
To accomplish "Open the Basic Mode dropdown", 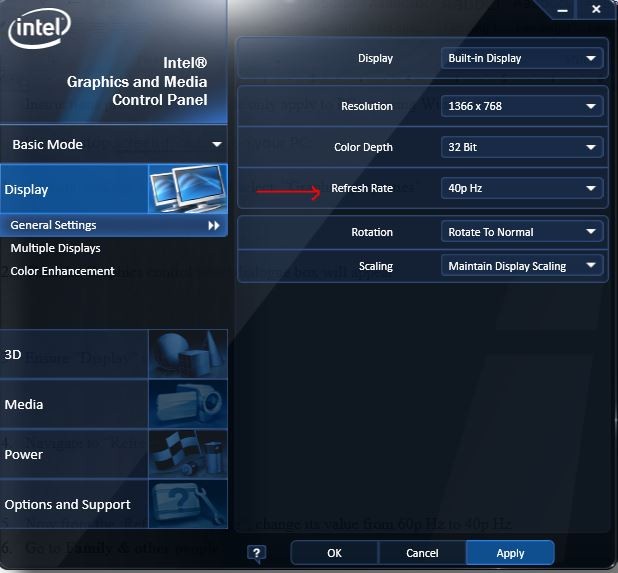I will 114,144.
